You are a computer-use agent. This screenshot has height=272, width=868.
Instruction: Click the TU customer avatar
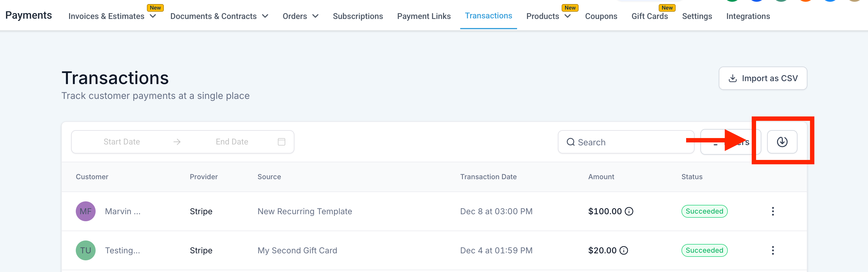click(86, 250)
